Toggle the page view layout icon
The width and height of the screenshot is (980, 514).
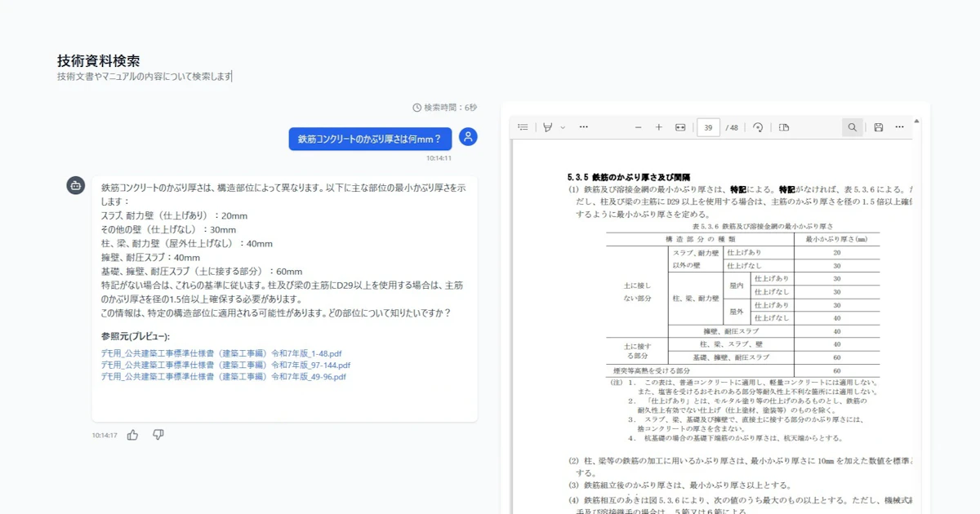pyautogui.click(x=784, y=127)
